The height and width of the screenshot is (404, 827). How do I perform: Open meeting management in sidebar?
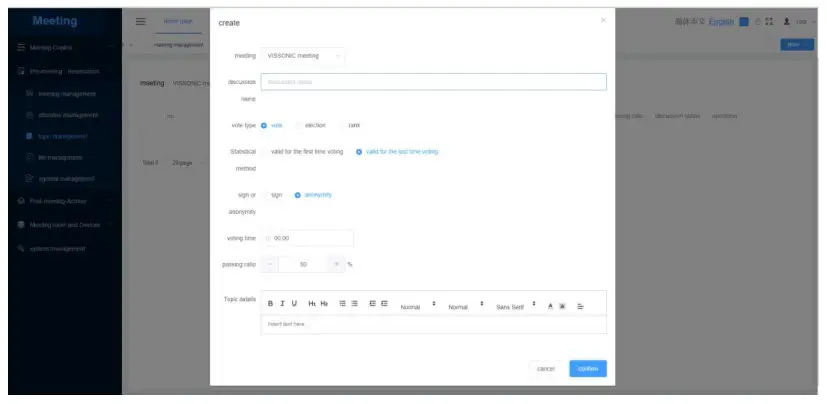[x=67, y=94]
